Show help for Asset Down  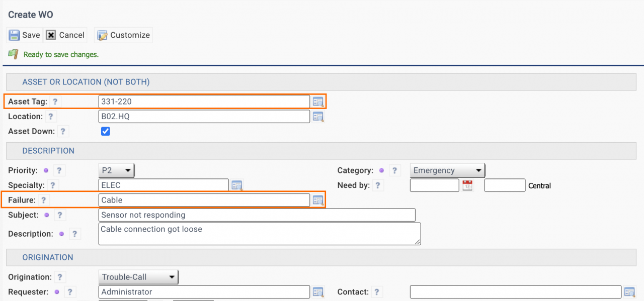click(x=63, y=132)
